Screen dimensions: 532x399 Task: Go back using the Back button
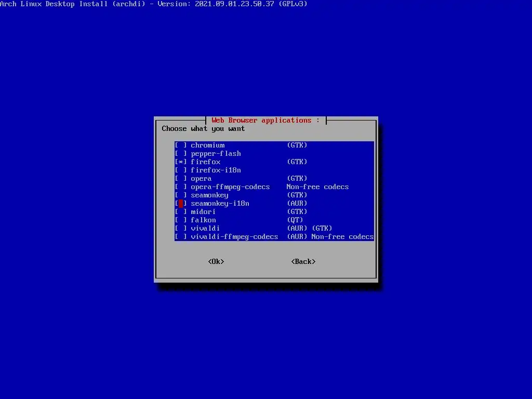[x=303, y=262]
